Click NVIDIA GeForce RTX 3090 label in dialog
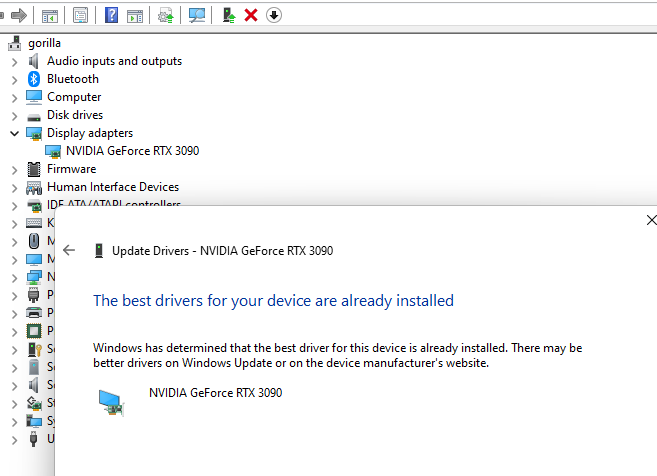Screen dimensions: 657x476 (x=215, y=393)
